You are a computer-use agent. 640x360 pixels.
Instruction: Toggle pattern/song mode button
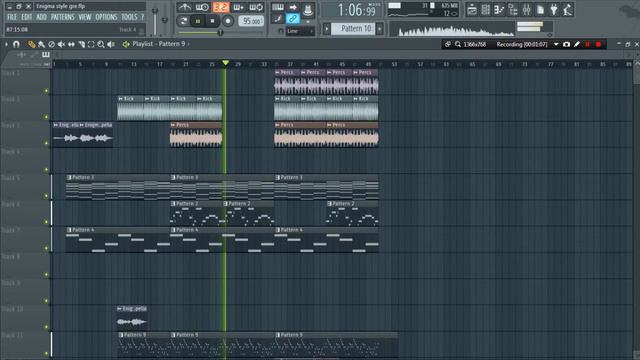click(x=183, y=21)
